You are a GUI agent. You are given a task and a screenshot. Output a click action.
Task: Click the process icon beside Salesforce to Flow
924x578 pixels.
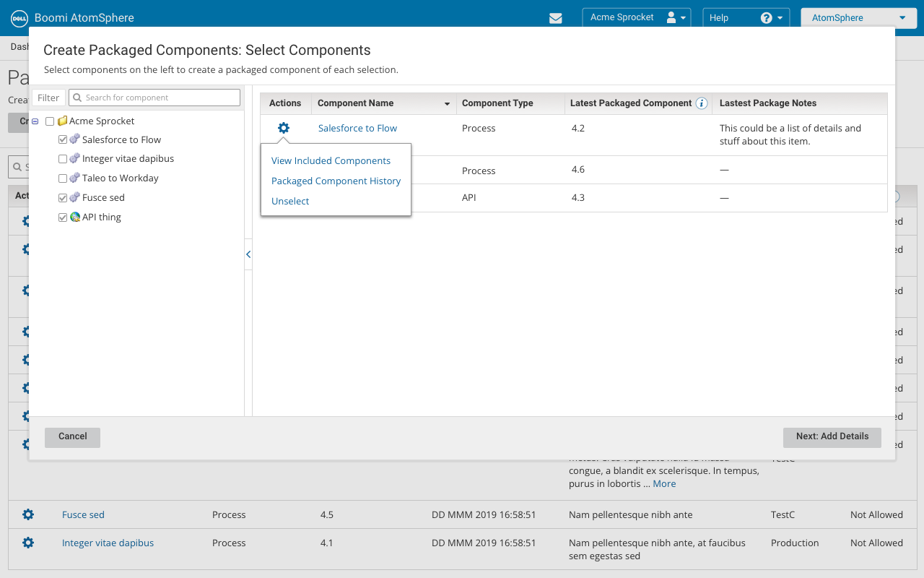75,139
